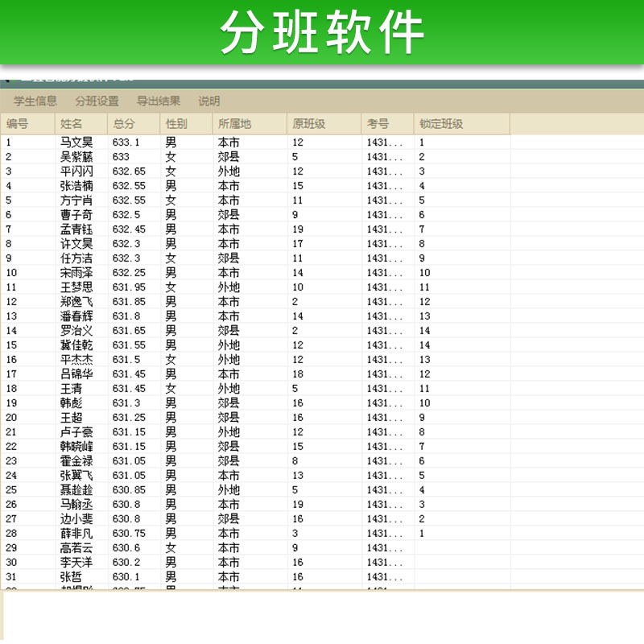Open the 导出结果 menu
The image size is (644, 644).
(159, 101)
